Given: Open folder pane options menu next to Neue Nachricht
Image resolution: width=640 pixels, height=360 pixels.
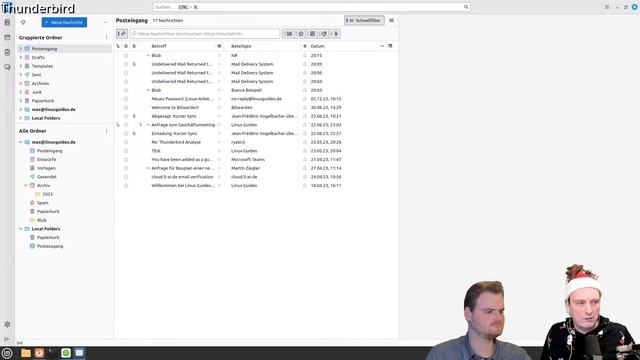Looking at the screenshot, I should [106, 22].
